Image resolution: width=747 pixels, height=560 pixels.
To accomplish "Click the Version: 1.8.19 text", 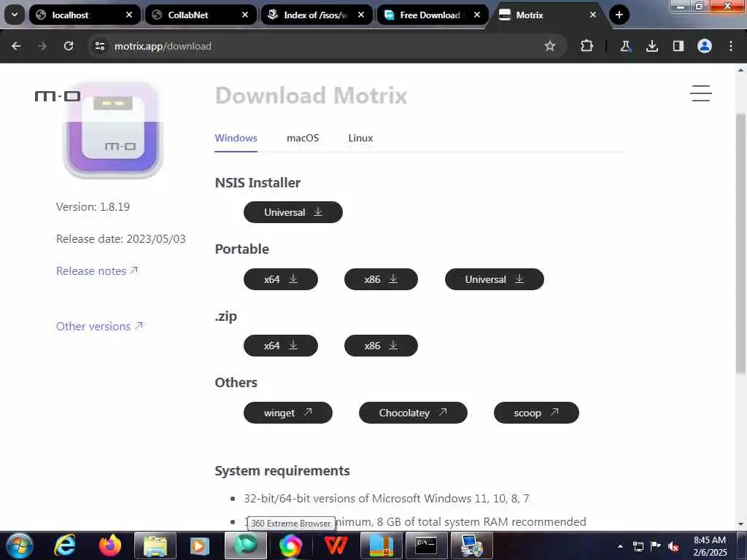I will tap(93, 206).
